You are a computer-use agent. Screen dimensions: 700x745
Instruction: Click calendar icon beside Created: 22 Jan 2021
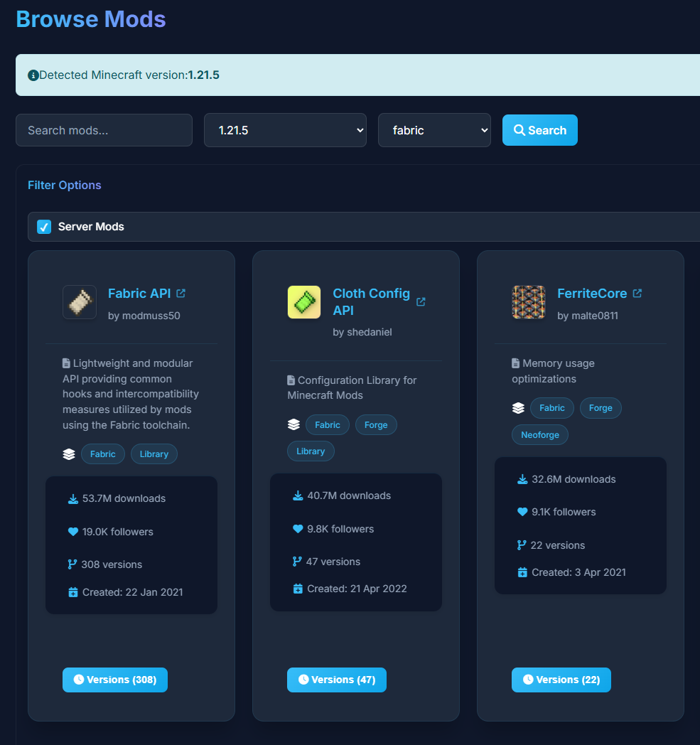pyautogui.click(x=73, y=592)
